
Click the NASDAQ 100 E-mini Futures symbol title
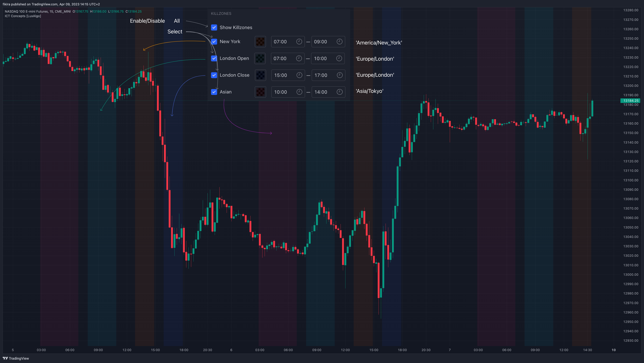(x=38, y=11)
